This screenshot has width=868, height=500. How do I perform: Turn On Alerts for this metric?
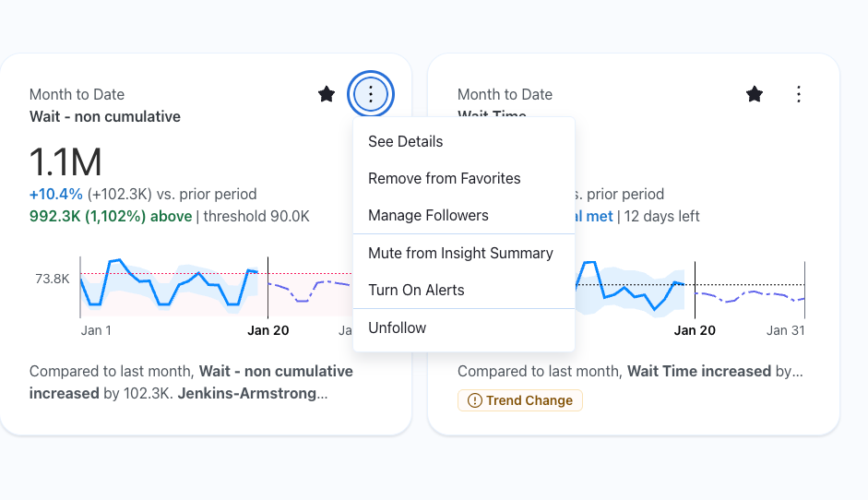[416, 290]
